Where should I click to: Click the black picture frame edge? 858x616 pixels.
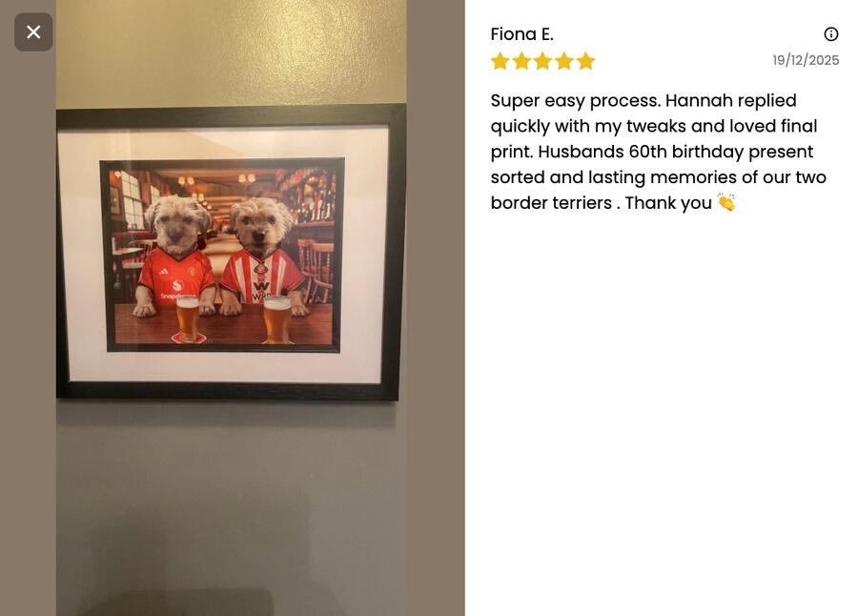click(230, 390)
